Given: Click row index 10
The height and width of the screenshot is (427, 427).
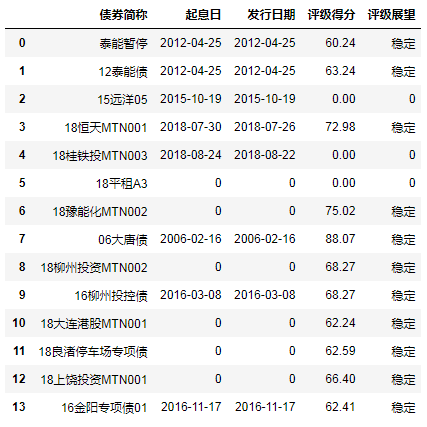Looking at the screenshot, I should [19, 323].
